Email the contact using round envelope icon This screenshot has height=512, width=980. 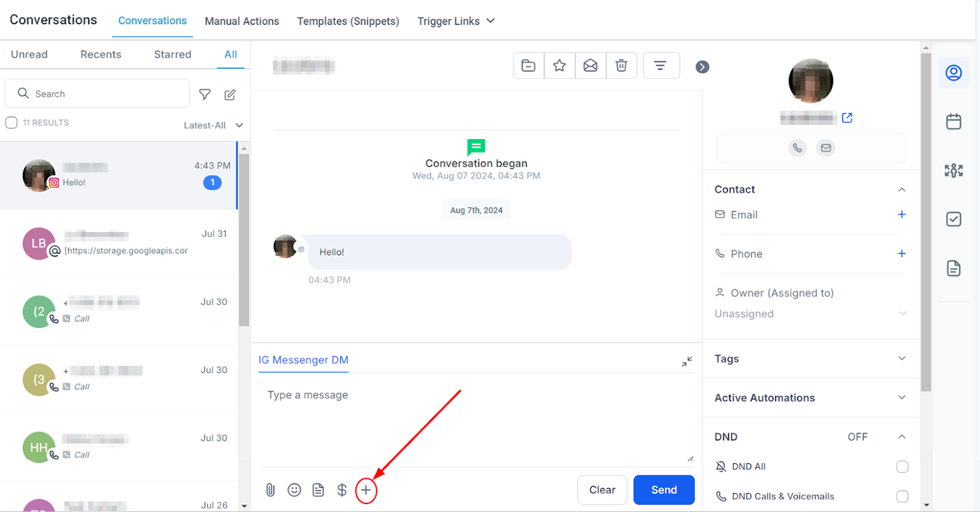pyautogui.click(x=826, y=148)
